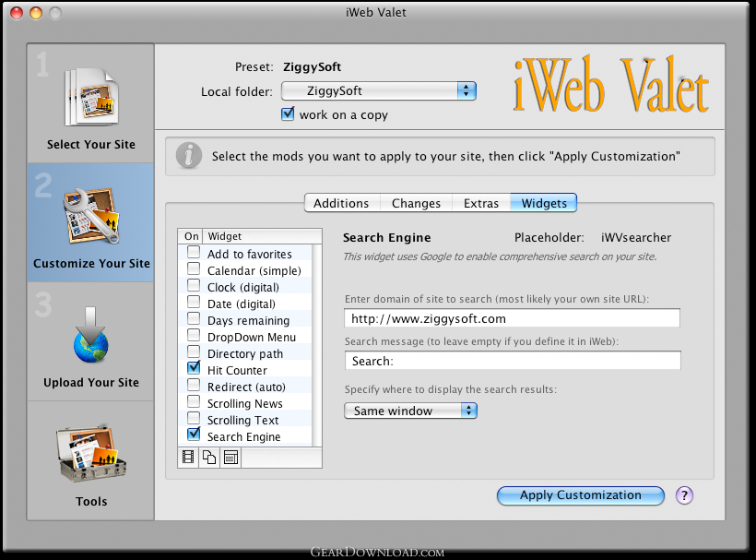The image size is (756, 560).
Task: Click the Apply Customization button
Action: click(x=581, y=495)
